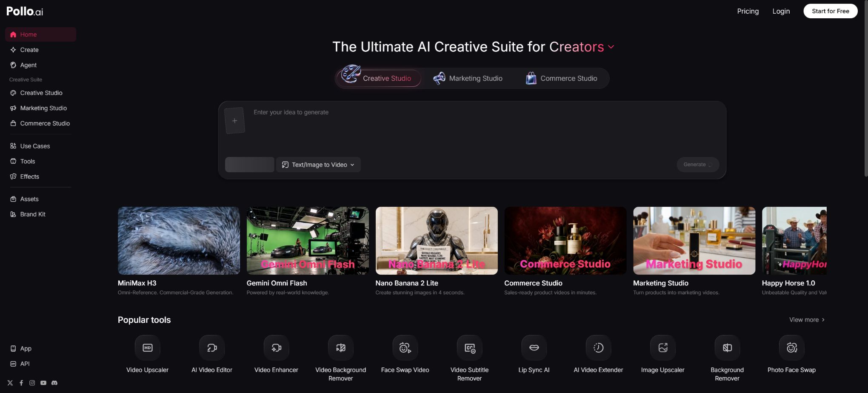
Task: Click the Start for Free button
Action: click(830, 11)
